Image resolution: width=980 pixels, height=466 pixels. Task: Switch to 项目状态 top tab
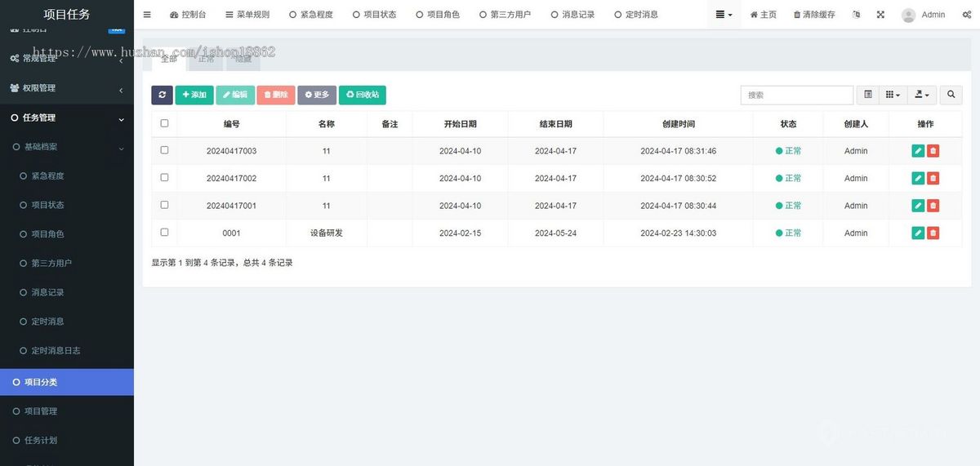point(374,15)
